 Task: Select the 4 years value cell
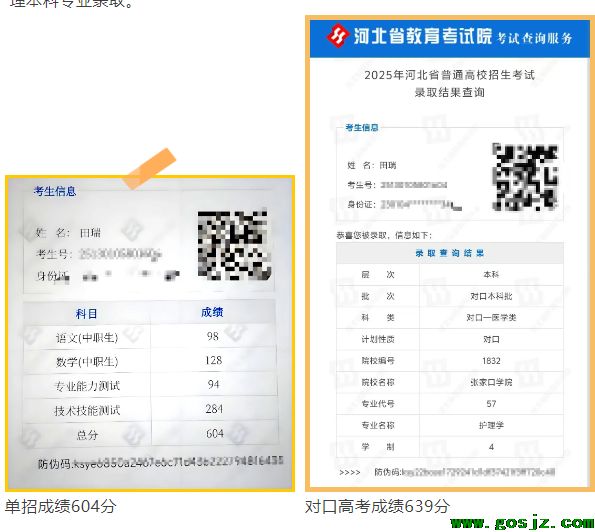491,447
